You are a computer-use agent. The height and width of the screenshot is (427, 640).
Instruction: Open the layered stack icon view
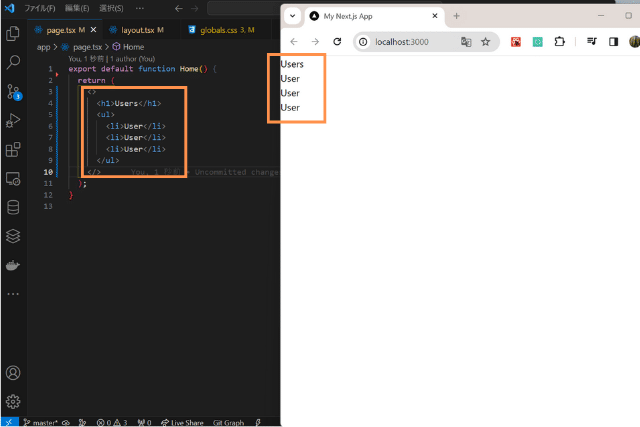(x=13, y=236)
